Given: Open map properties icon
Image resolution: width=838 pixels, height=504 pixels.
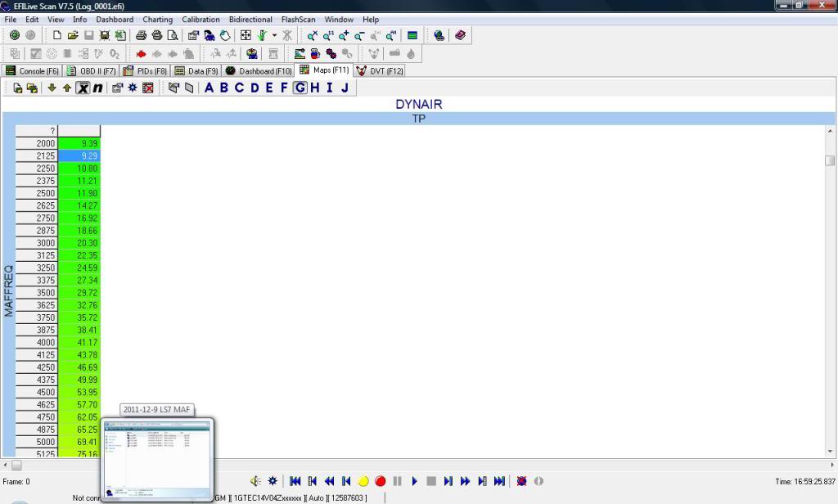Looking at the screenshot, I should (117, 88).
